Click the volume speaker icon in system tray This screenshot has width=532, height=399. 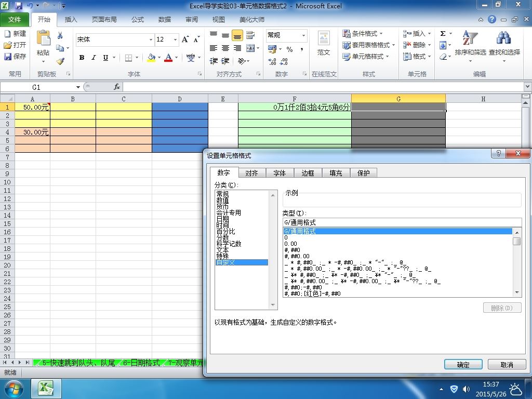(x=467, y=389)
